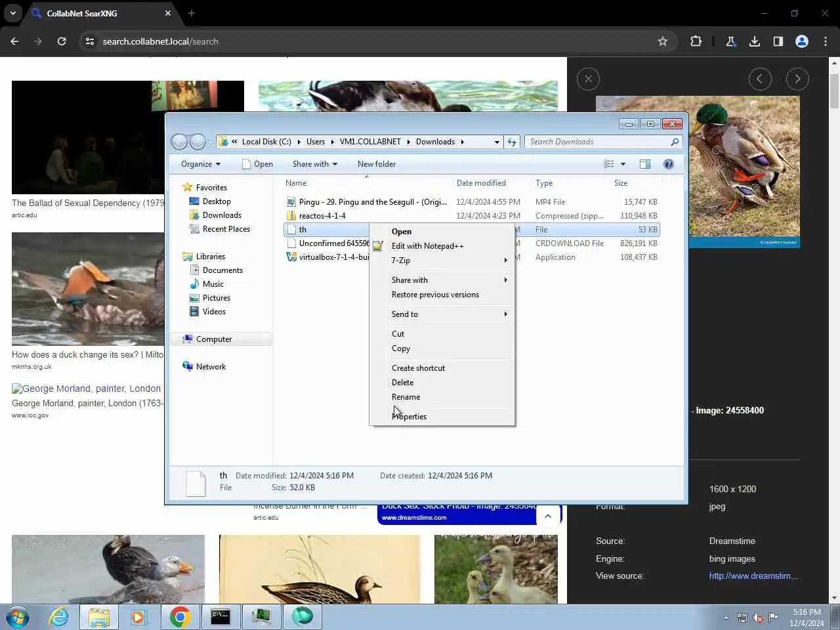
Task: Open the Share with toolbar dropdown
Action: point(314,164)
